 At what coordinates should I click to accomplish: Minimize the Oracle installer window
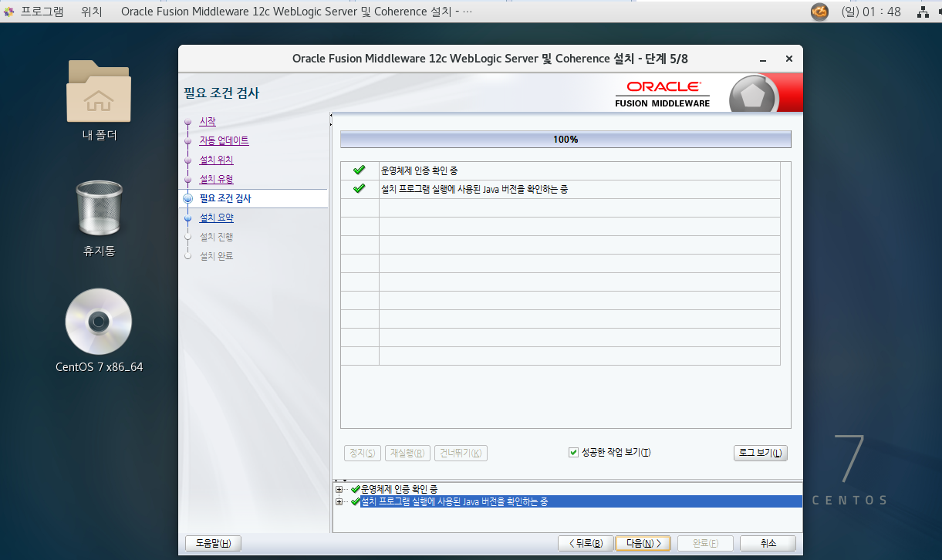pos(763,59)
